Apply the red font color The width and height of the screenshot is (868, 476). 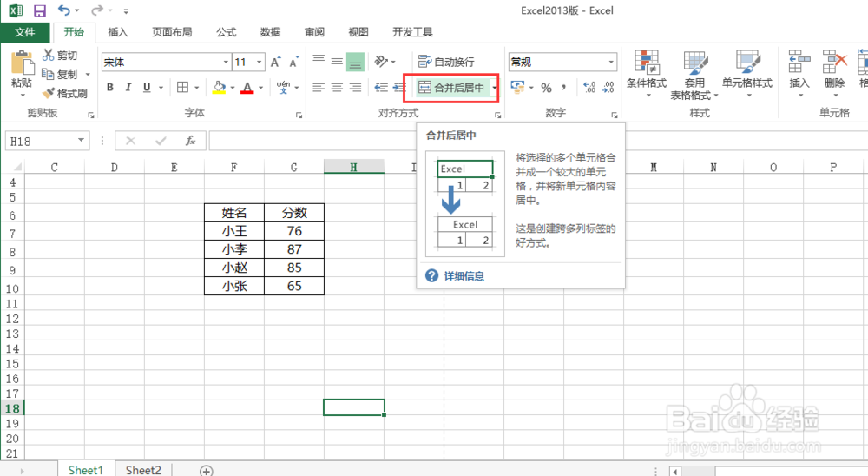pos(247,87)
